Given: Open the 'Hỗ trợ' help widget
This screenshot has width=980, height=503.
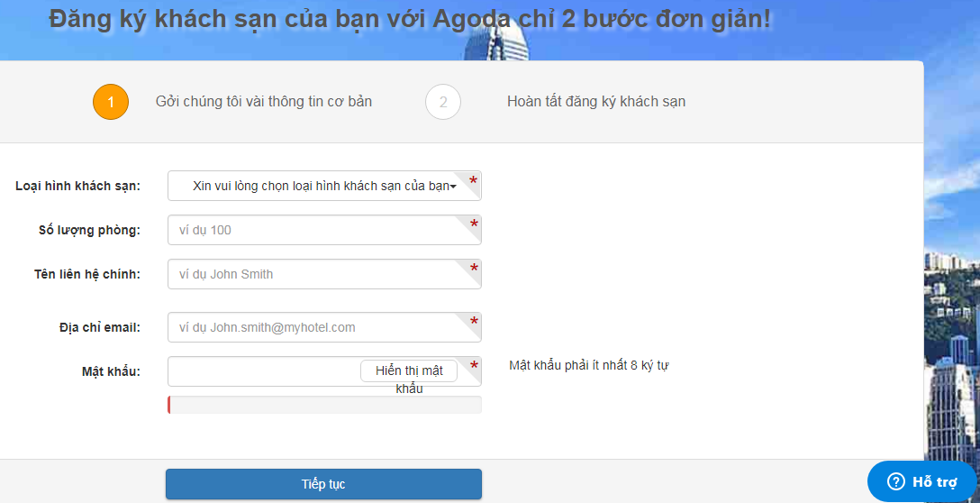Looking at the screenshot, I should (923, 481).
